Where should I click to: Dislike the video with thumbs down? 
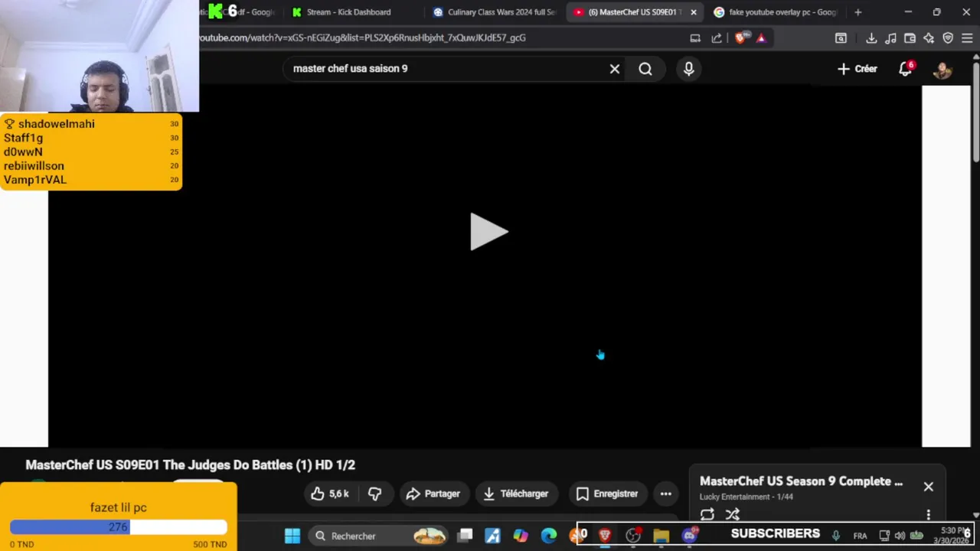pyautogui.click(x=375, y=494)
